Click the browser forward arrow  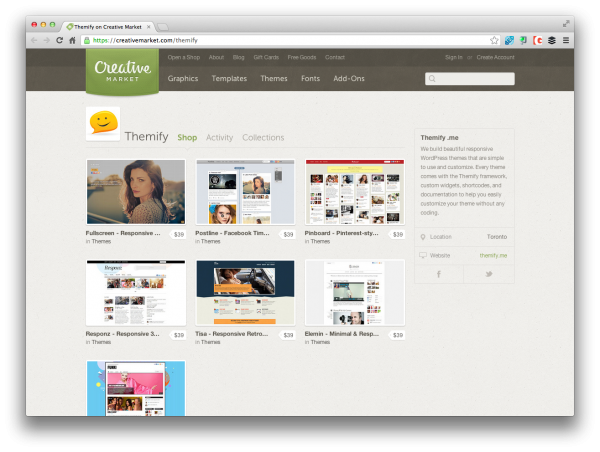coord(46,40)
